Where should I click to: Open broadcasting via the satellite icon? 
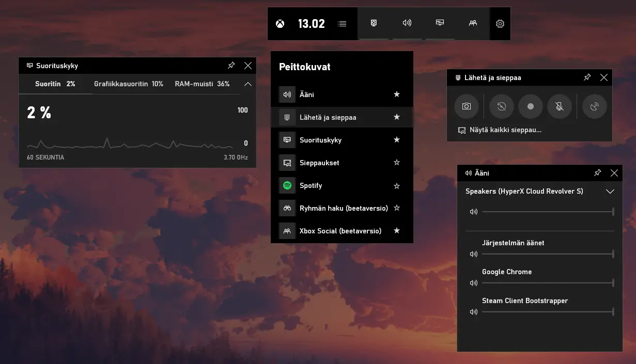click(x=594, y=106)
